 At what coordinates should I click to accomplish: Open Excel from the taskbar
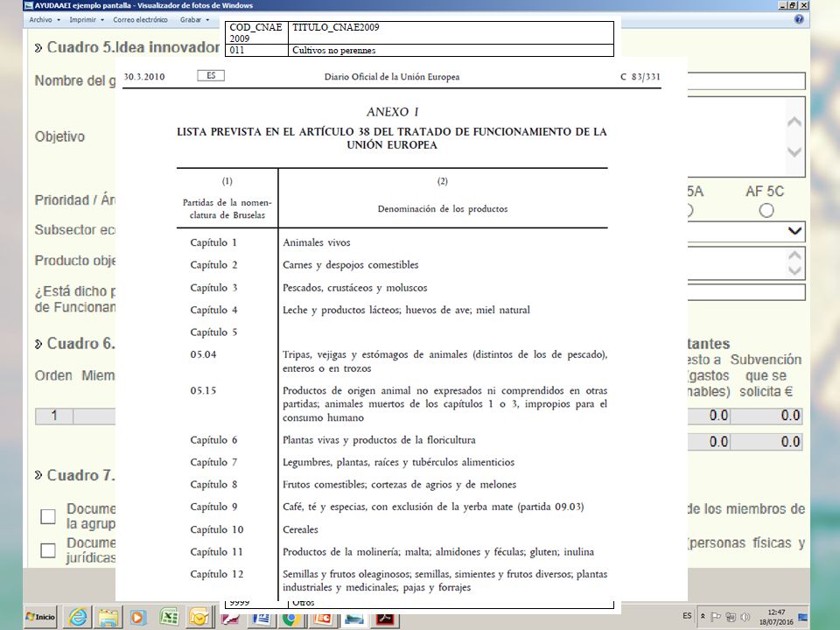[169, 618]
